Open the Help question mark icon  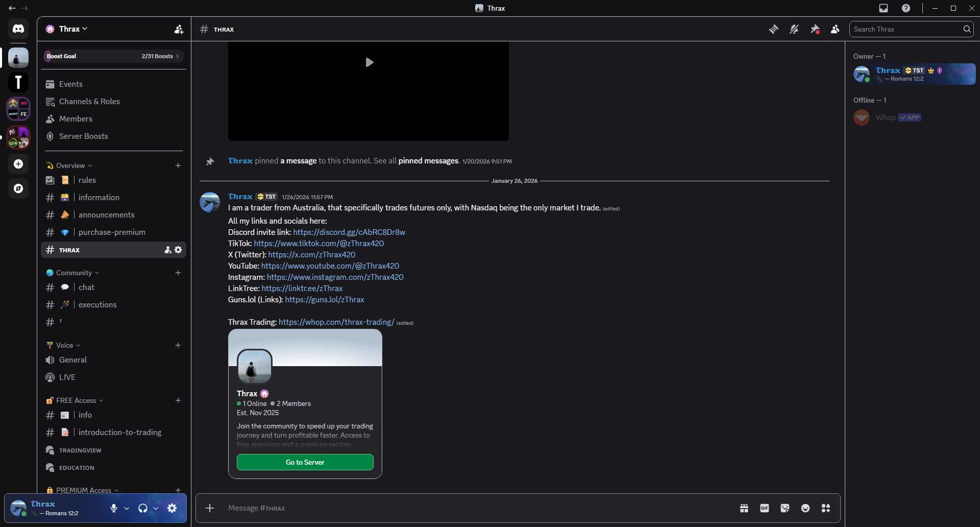(906, 8)
